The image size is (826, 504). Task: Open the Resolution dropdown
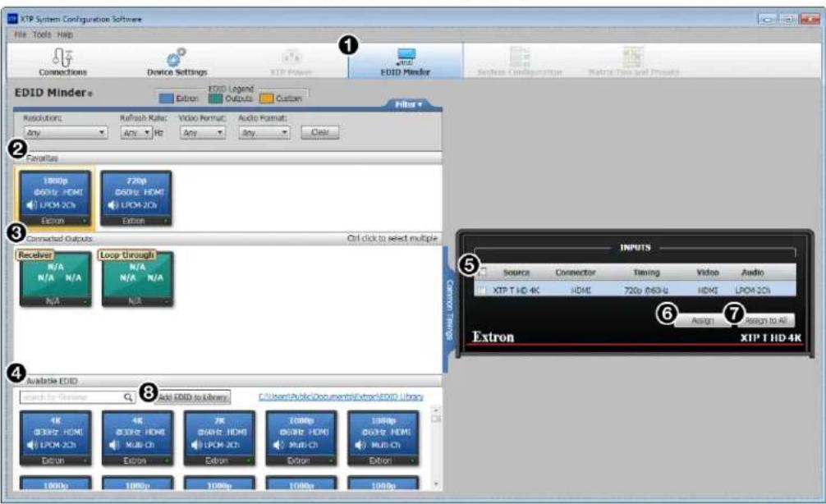66,133
